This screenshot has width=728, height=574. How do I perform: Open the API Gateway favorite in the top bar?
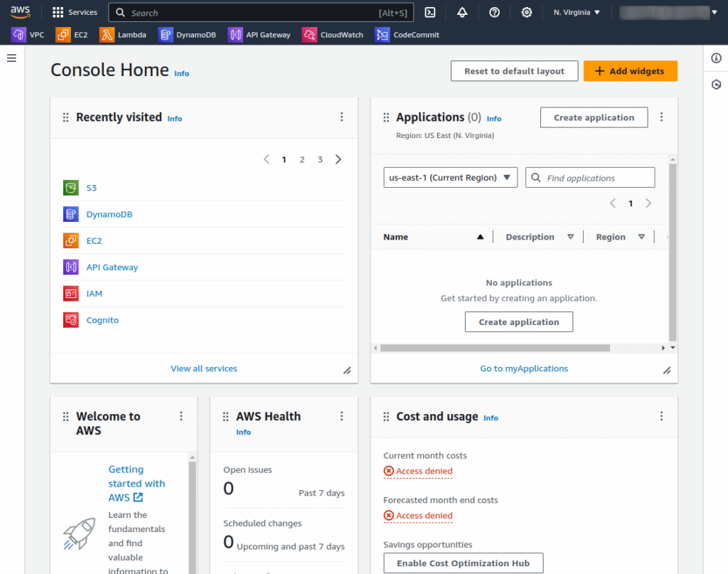click(259, 35)
